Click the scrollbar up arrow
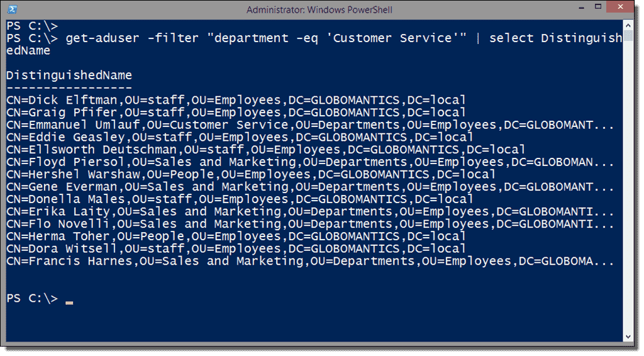Viewport: 644px width, 356px height. point(628,26)
